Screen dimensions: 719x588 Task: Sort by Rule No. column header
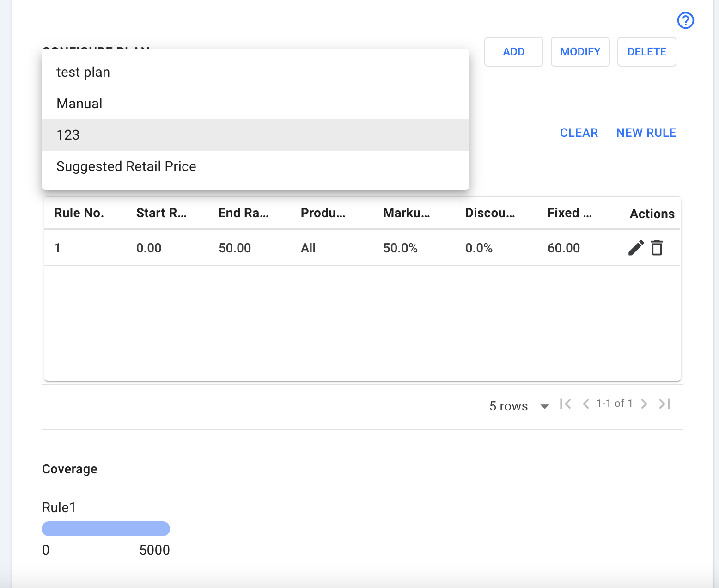click(79, 213)
